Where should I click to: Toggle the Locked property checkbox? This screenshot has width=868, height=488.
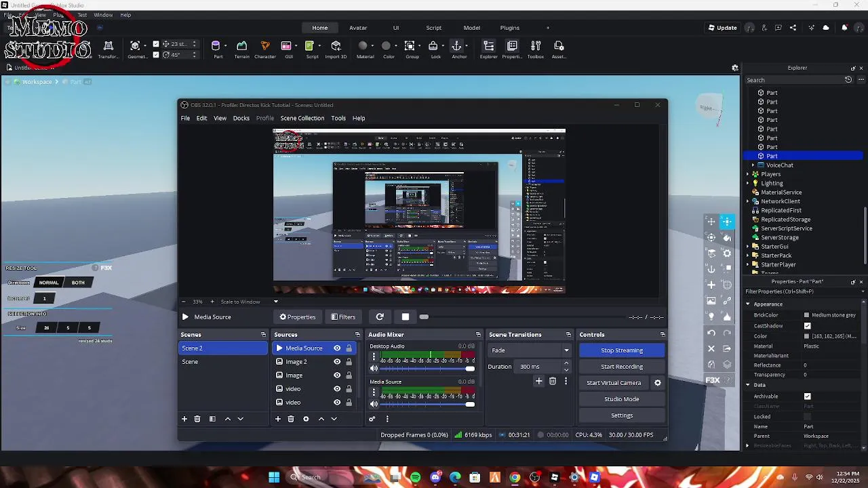click(807, 417)
